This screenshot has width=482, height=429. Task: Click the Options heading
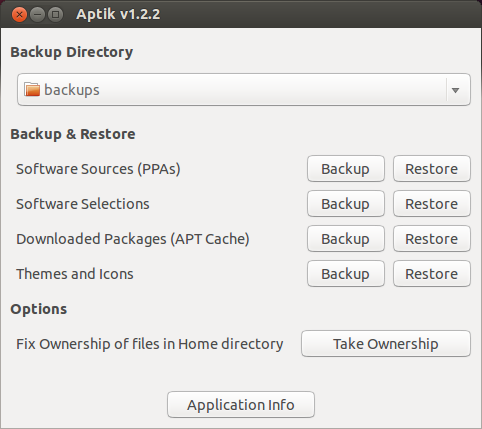click(x=39, y=309)
